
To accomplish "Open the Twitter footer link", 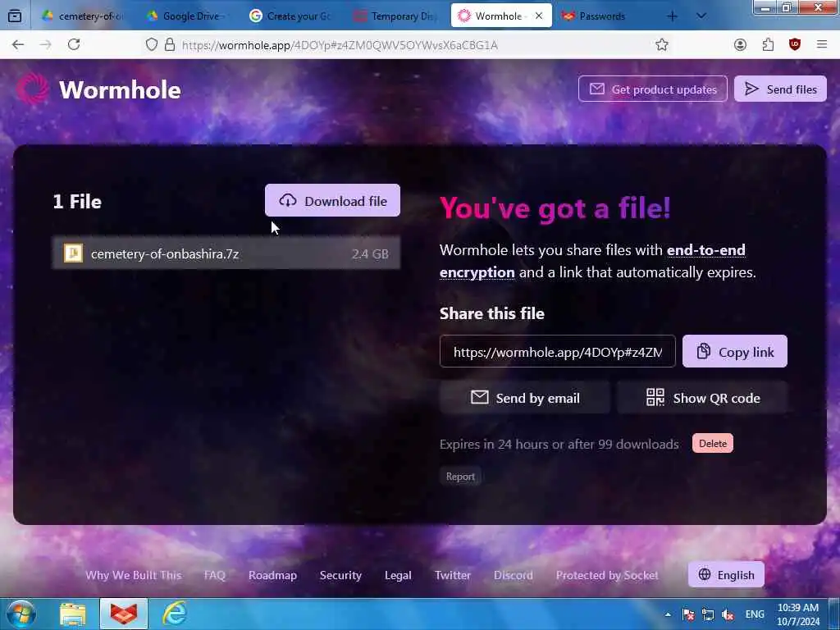I will pyautogui.click(x=453, y=575).
